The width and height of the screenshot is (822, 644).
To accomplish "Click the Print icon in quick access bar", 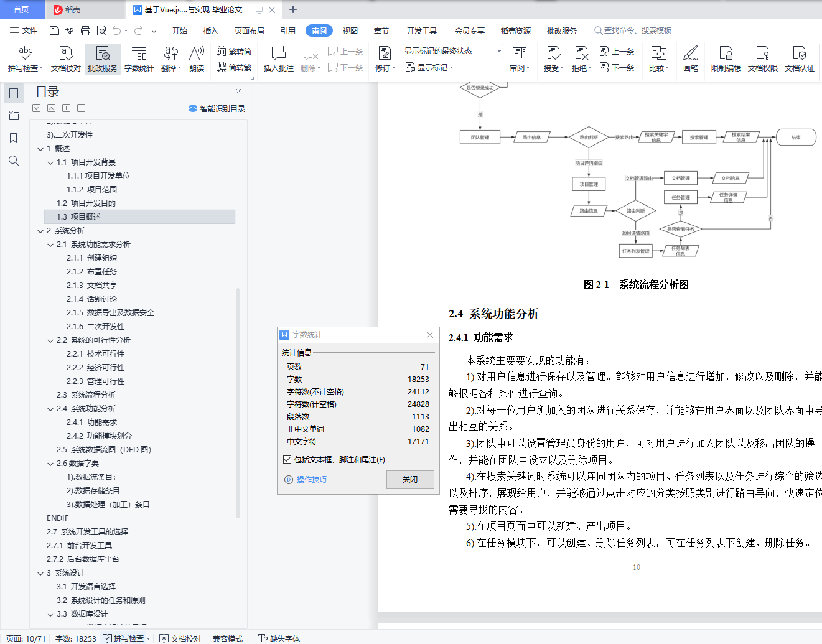I will [85, 30].
